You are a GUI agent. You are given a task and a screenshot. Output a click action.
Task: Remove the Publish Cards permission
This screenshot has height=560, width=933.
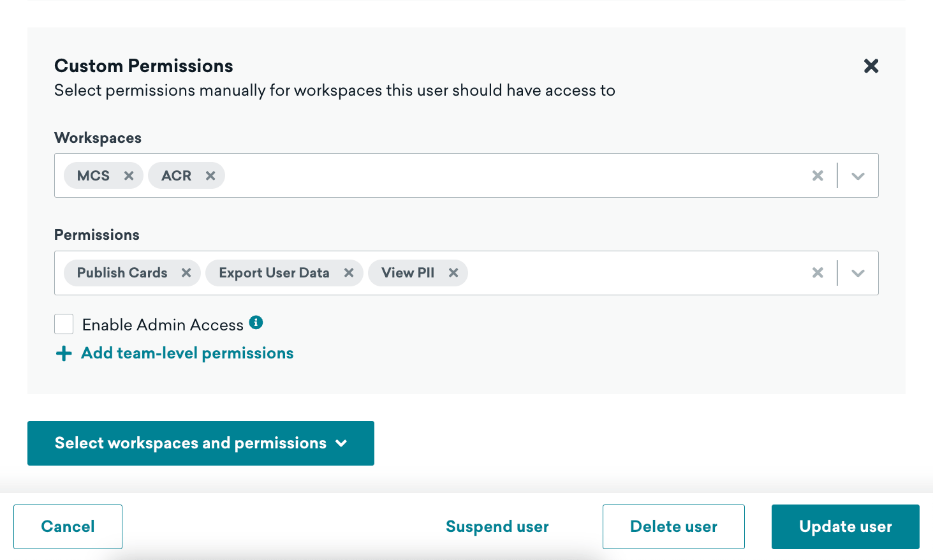(186, 273)
